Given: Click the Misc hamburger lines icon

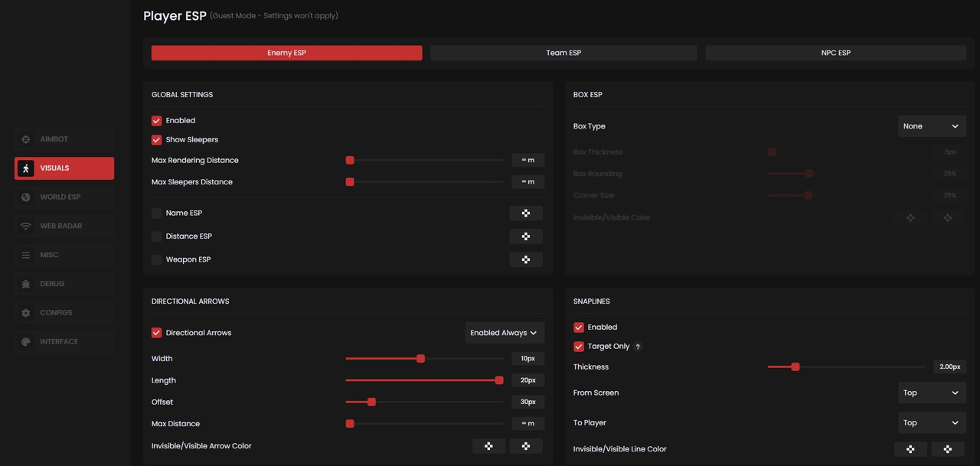Looking at the screenshot, I should click(x=26, y=255).
